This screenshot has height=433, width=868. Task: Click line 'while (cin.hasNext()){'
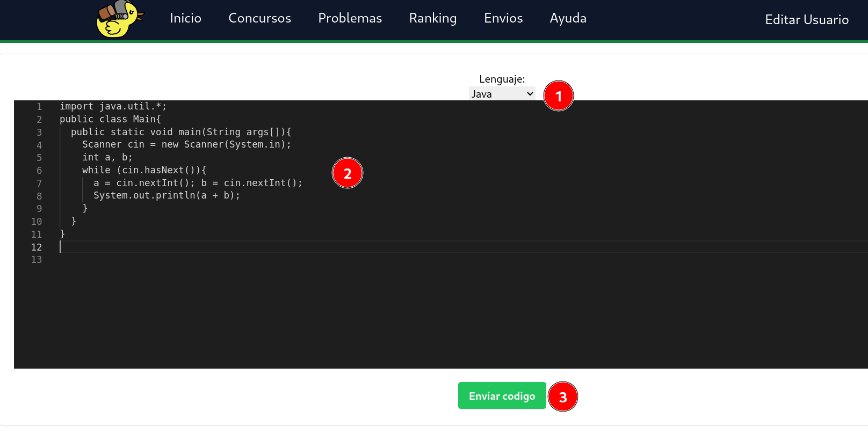(144, 170)
